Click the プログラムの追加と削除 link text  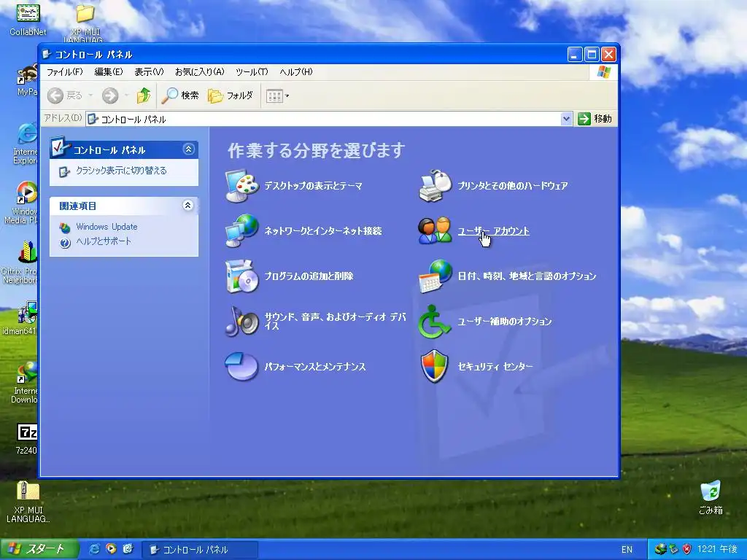click(x=309, y=276)
